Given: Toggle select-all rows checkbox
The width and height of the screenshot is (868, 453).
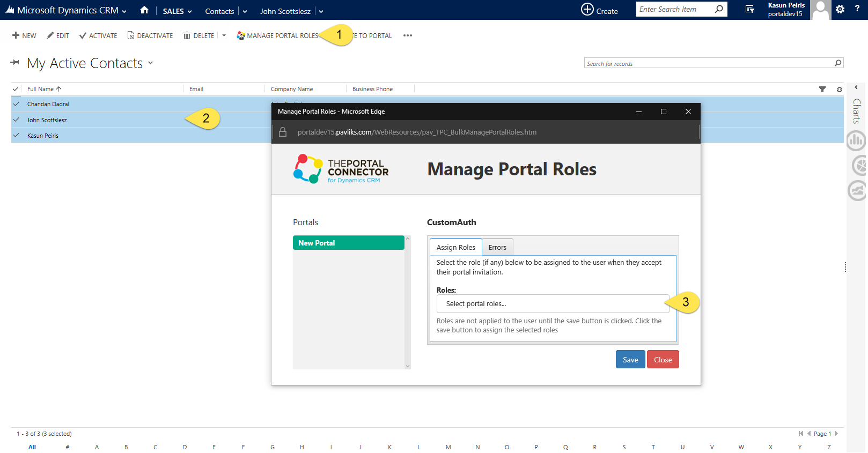Looking at the screenshot, I should coord(16,89).
